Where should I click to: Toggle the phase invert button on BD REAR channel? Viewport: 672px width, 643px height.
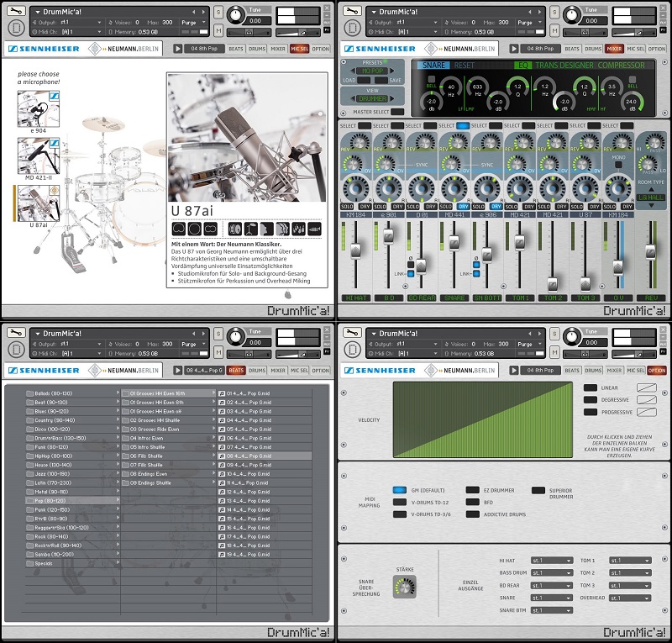point(411,265)
